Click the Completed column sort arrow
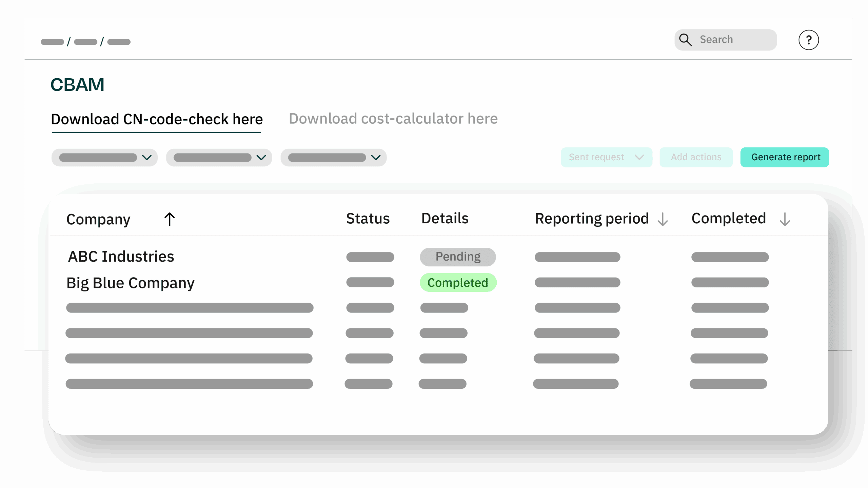Image resolution: width=868 pixels, height=488 pixels. pyautogui.click(x=785, y=219)
